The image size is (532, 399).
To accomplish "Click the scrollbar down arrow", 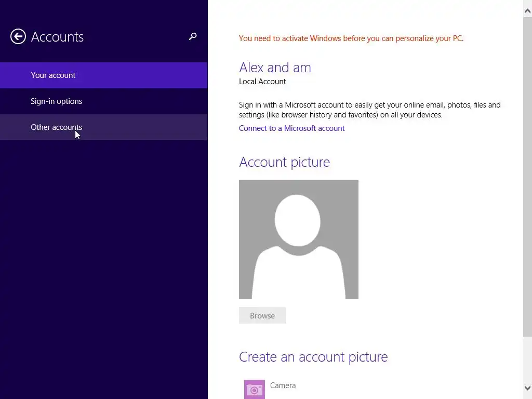I will (x=527, y=388).
